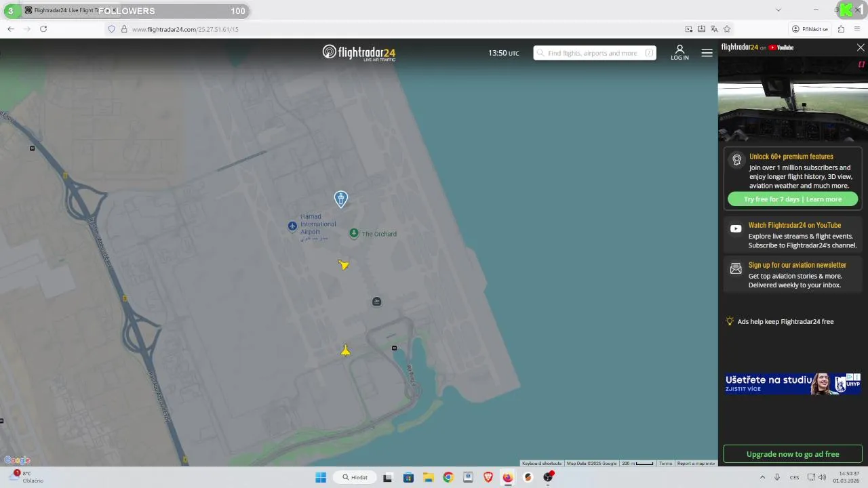This screenshot has height=488, width=868.
Task: Click the newsletter envelope icon
Action: 736,269
